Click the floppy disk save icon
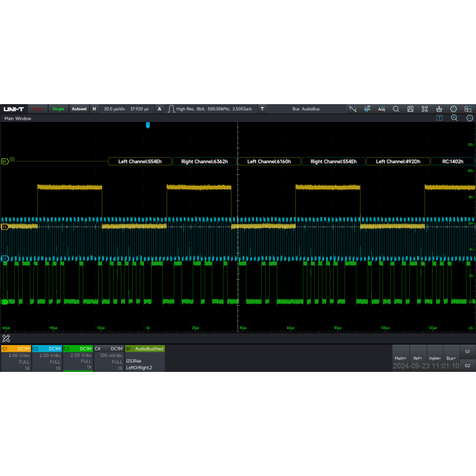This screenshot has width=476, height=476. click(410, 109)
